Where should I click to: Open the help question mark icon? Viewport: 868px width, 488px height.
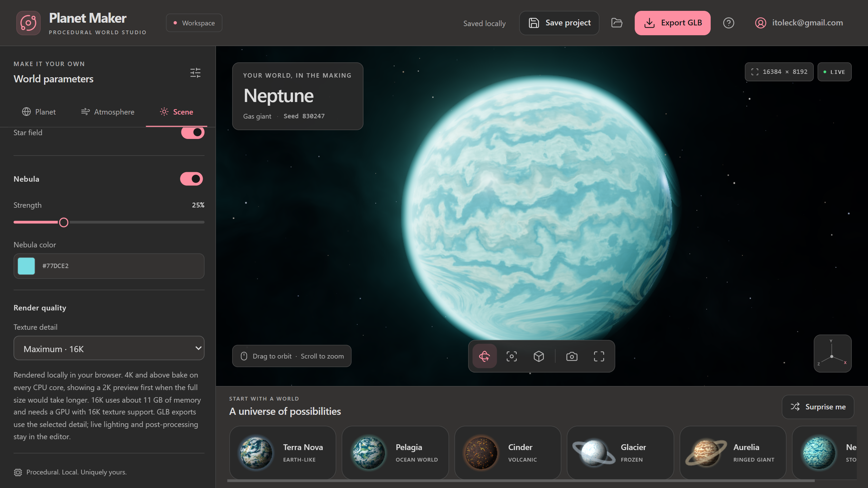click(729, 23)
